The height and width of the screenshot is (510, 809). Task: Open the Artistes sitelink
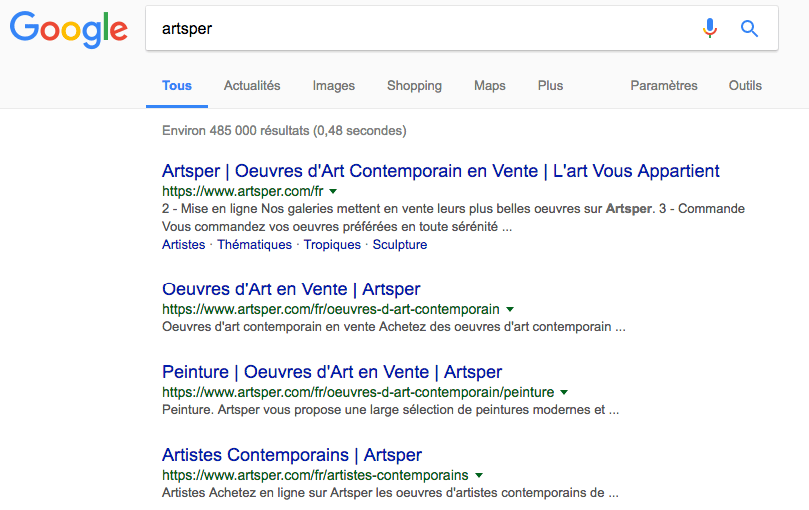pyautogui.click(x=183, y=245)
